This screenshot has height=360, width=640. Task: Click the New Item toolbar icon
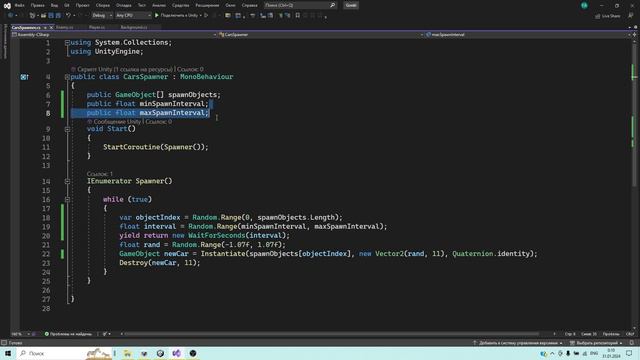coord(32,15)
